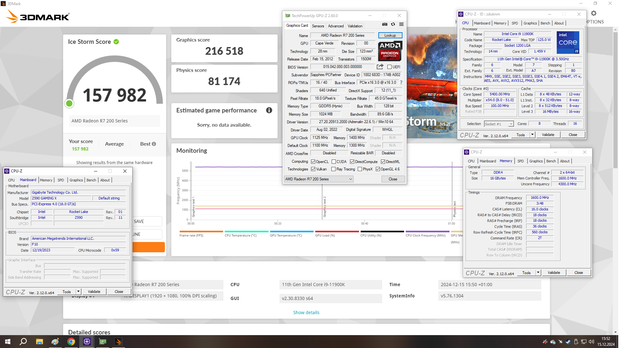Toggle the DirectCompute checkbox
Screen dimensions: 644x348
[352, 162]
